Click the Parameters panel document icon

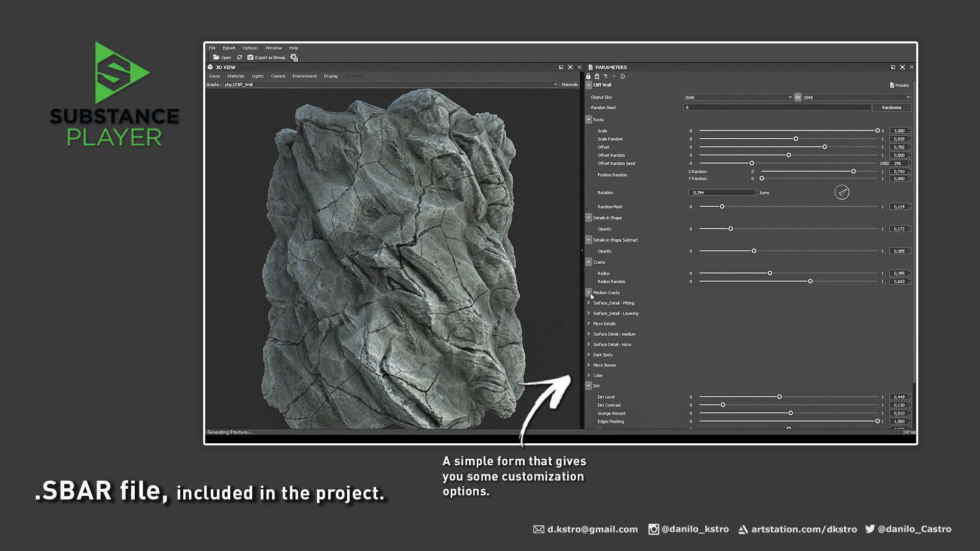pos(591,67)
